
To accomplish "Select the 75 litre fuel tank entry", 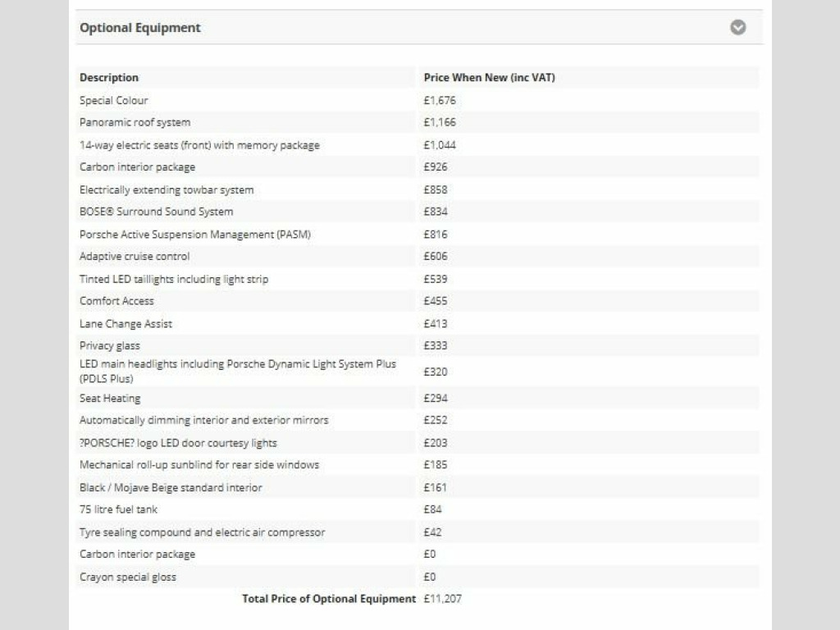I will tap(118, 509).
